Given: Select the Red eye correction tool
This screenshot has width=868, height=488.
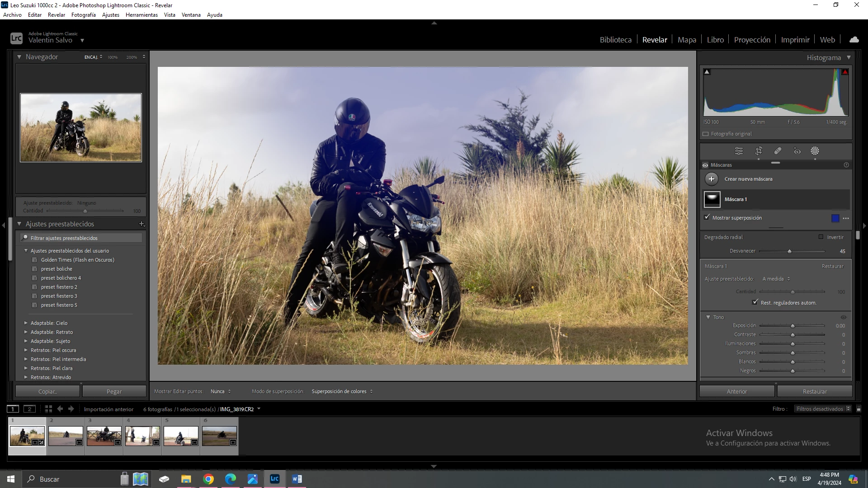Looking at the screenshot, I should pyautogui.click(x=797, y=151).
